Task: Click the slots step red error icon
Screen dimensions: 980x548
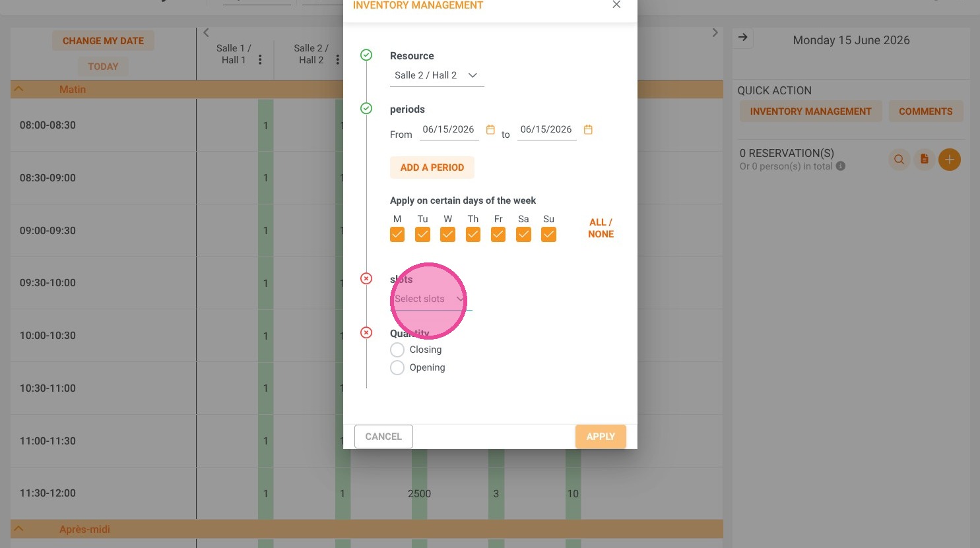Action: (x=366, y=279)
